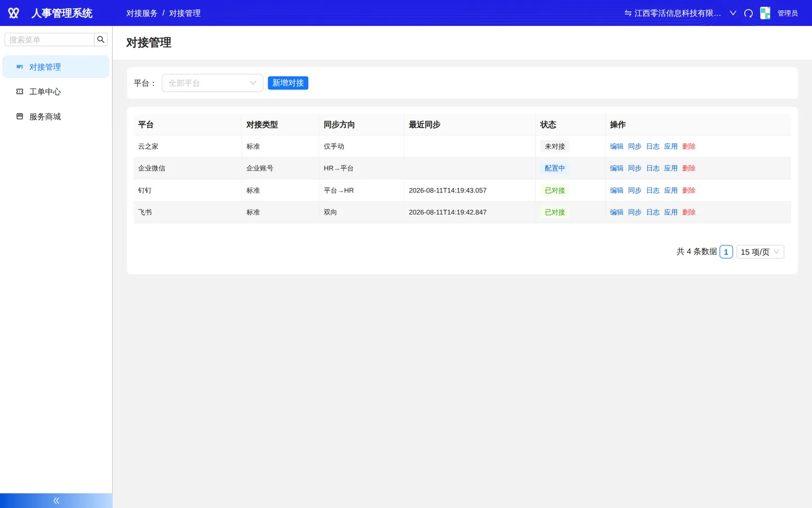Viewport: 812px width, 508px height.
Task: Expand the company selector chevron in header
Action: pos(733,13)
